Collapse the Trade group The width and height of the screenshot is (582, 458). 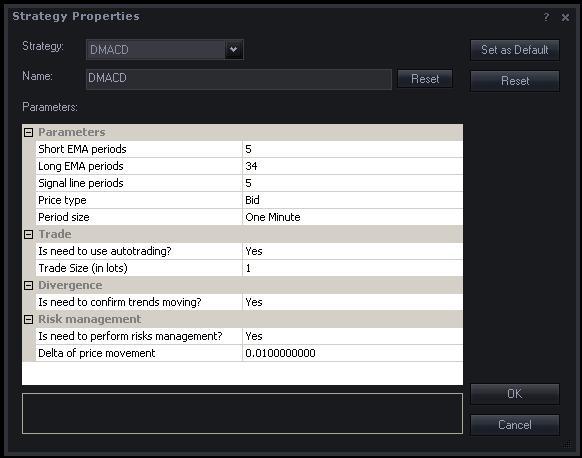pos(29,235)
